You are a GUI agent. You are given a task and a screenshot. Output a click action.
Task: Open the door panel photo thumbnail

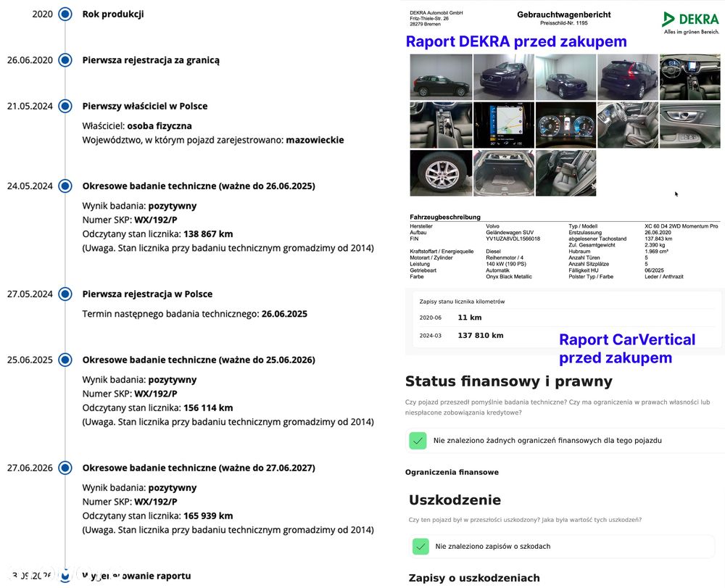pyautogui.click(x=690, y=125)
